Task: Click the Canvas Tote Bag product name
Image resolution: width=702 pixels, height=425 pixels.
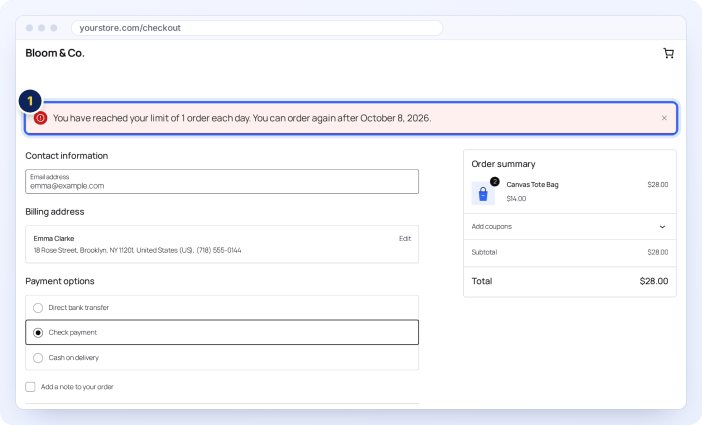Action: pyautogui.click(x=532, y=185)
